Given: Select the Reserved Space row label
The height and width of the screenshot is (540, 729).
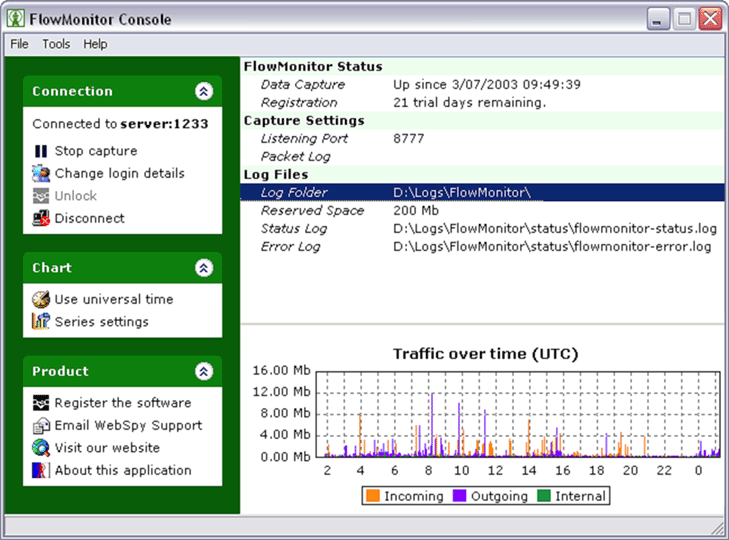Looking at the screenshot, I should [312, 211].
